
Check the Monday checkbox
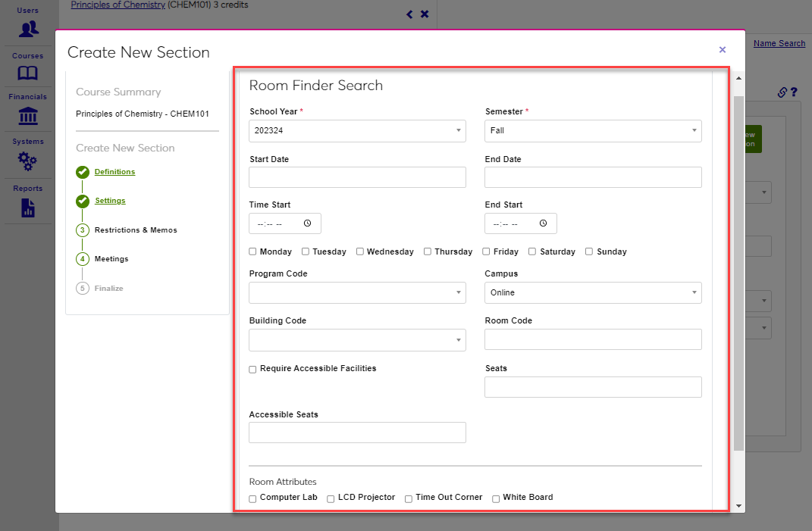point(253,251)
